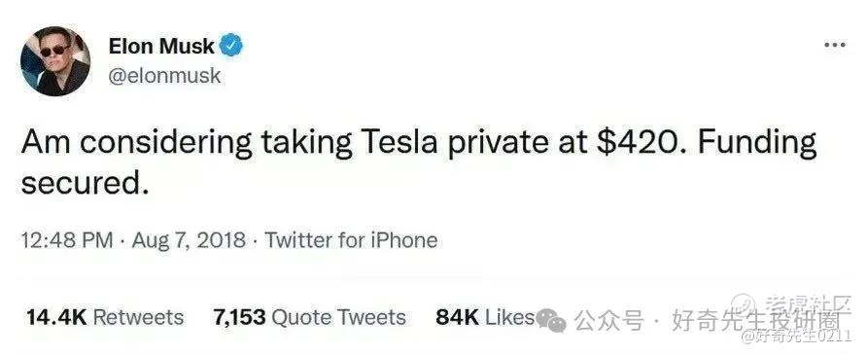Open the three-dot more options menu
This screenshot has height=355, width=868.
(835, 46)
